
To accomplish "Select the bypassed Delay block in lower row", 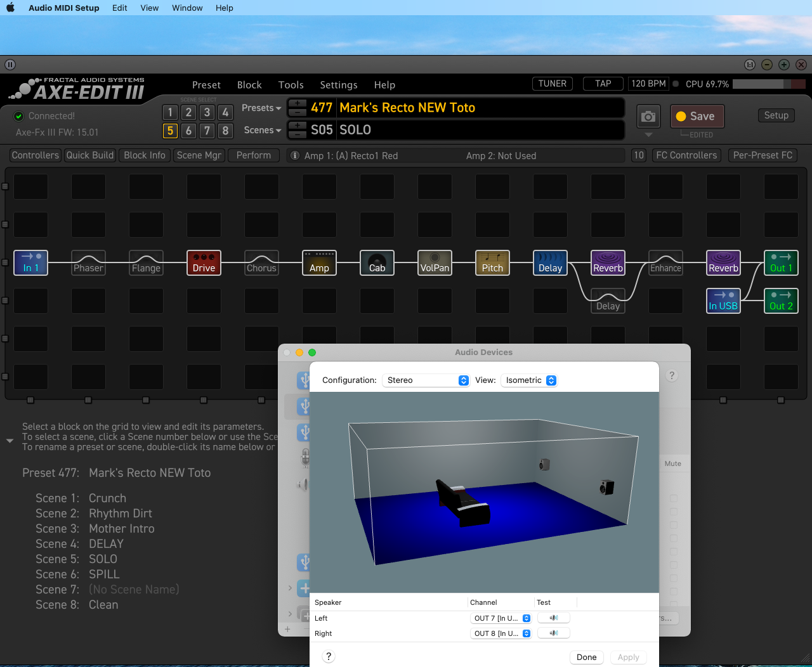I will pyautogui.click(x=608, y=301).
